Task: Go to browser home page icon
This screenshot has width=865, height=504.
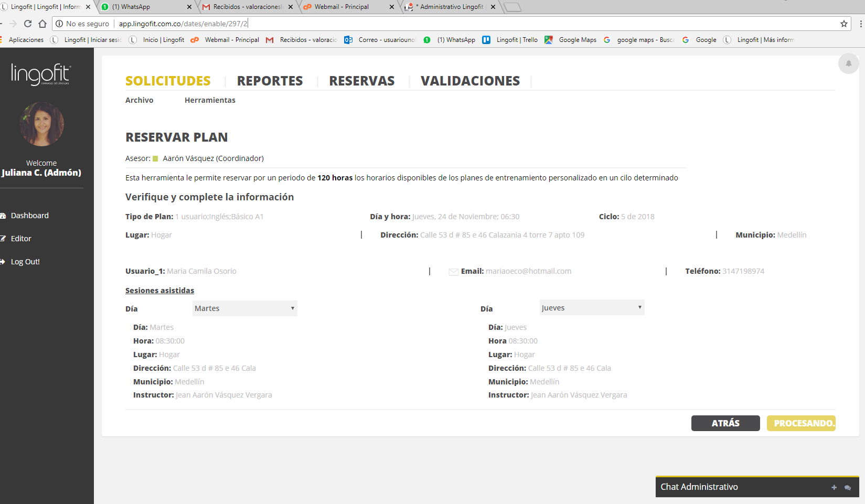Action: tap(42, 24)
